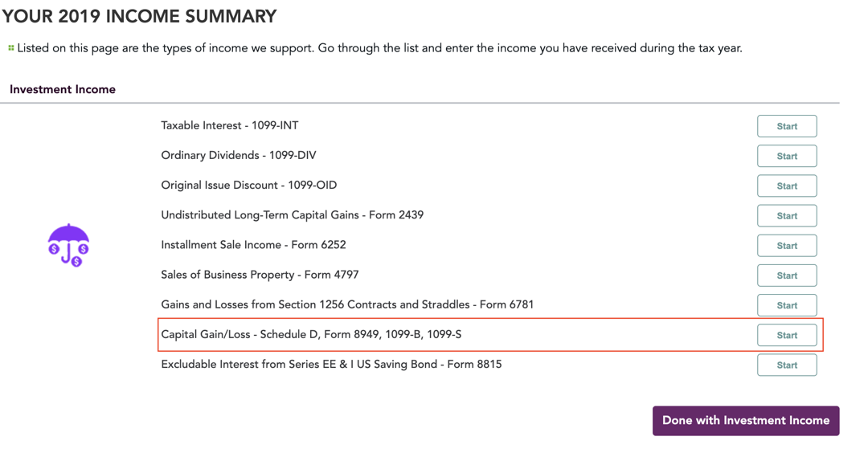Screen dimensions: 868x453
Task: Click Done with Investment Income button
Action: [746, 421]
